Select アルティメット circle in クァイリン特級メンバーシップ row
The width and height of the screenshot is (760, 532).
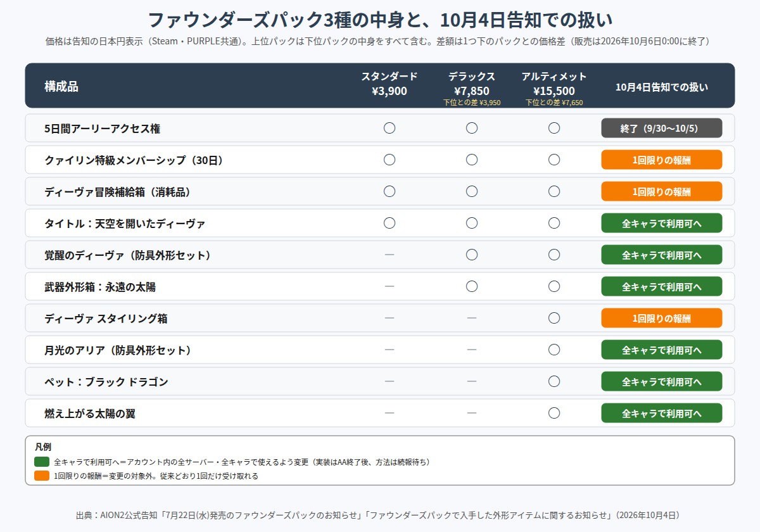554,160
